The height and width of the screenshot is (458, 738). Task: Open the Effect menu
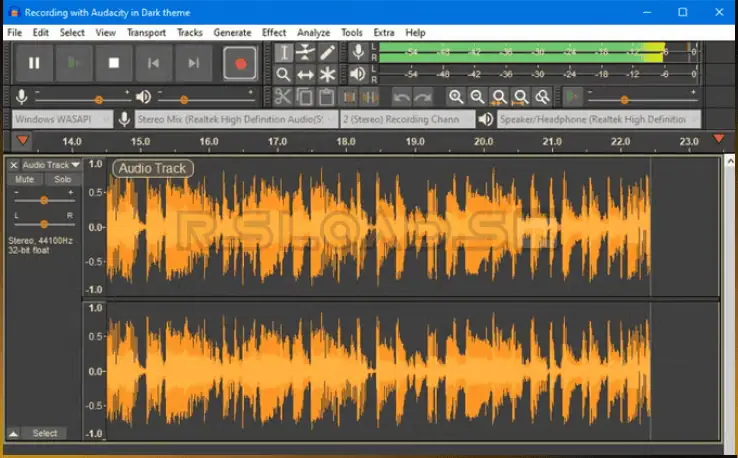pos(274,32)
